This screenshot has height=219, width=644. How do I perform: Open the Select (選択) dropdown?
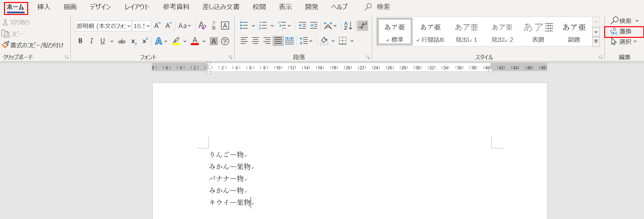(624, 41)
